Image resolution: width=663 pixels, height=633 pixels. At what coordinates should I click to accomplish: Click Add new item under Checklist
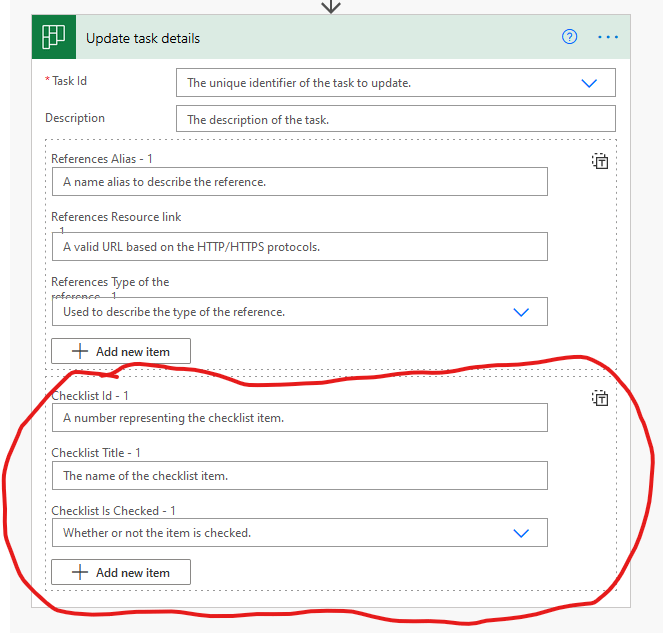pyautogui.click(x=121, y=572)
